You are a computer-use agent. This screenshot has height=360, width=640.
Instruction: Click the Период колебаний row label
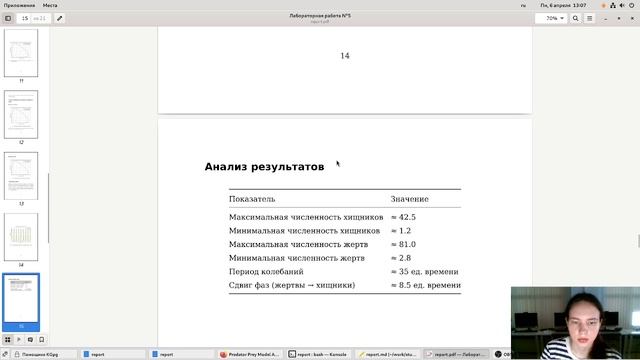point(266,271)
